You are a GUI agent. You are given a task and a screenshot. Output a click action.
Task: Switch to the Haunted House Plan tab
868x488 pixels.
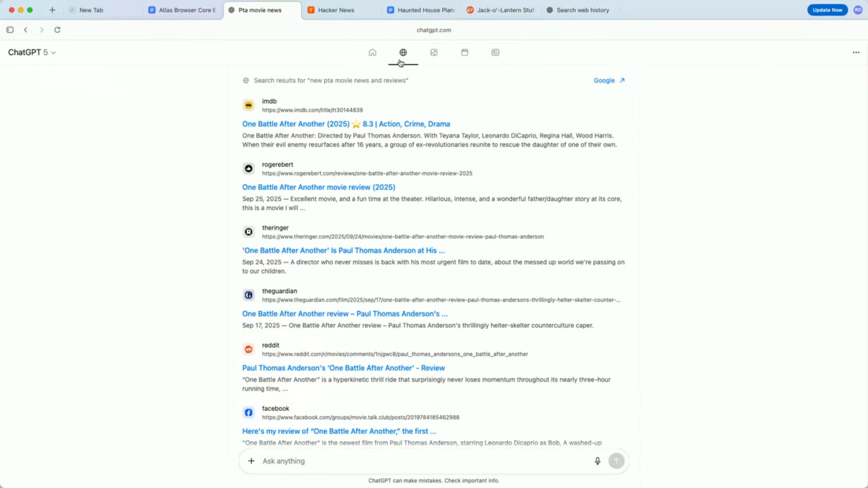tap(425, 10)
